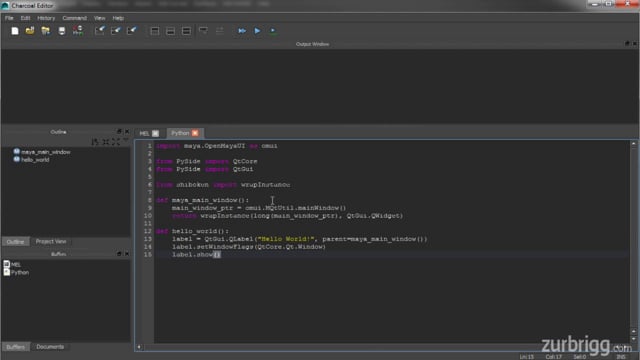Click the folder with arrow toolbar icon
The height and width of the screenshot is (360, 640).
coord(45,31)
